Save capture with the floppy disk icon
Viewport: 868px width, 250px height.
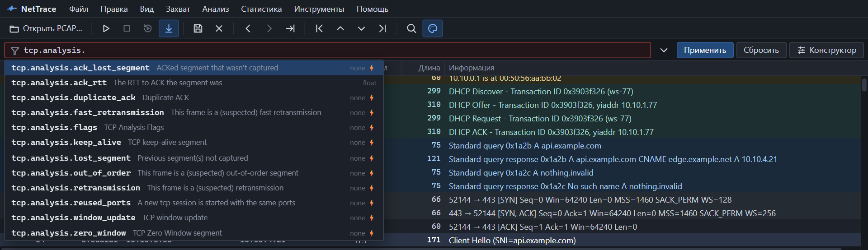[x=198, y=28]
